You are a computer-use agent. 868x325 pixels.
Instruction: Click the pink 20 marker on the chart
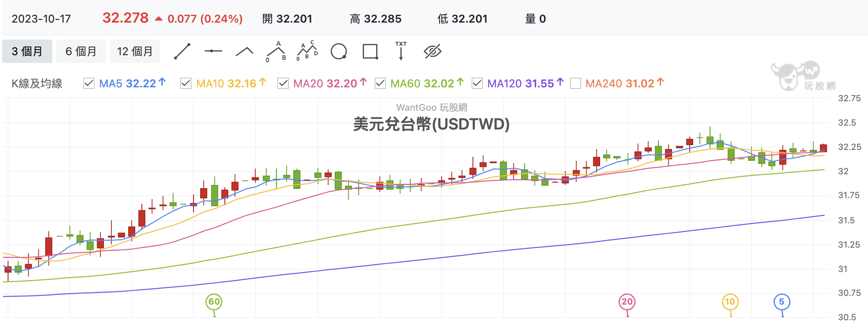[627, 302]
